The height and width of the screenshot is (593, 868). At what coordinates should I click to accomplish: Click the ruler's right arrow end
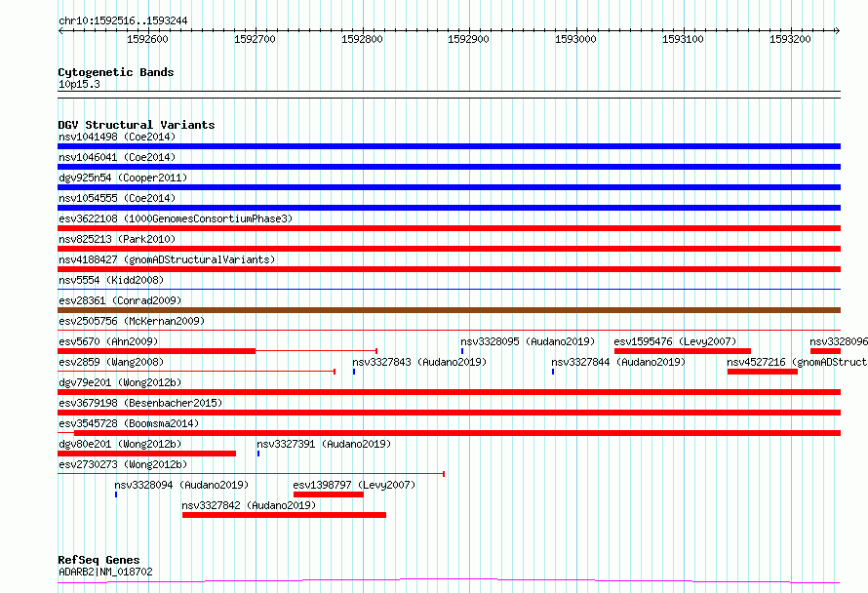click(838, 30)
